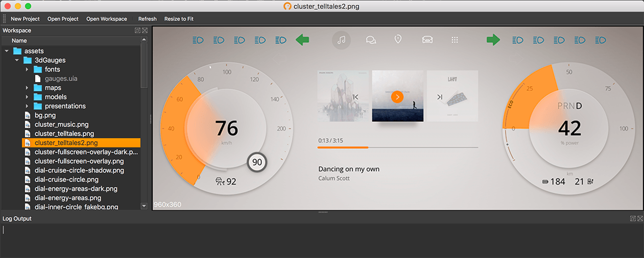Click the green left turn arrow
Viewport: 644px width, 258px height.
pos(302,39)
